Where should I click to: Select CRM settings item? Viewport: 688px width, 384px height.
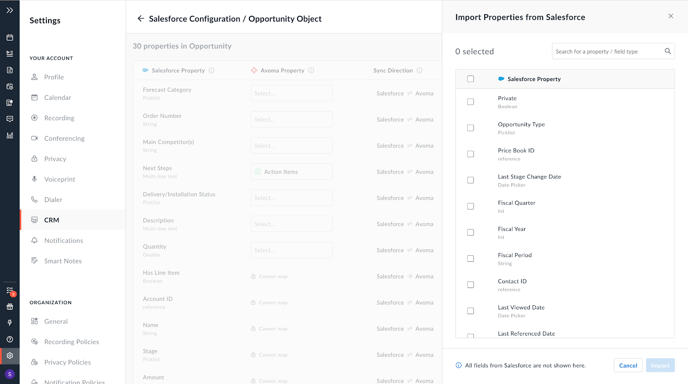click(x=72, y=220)
